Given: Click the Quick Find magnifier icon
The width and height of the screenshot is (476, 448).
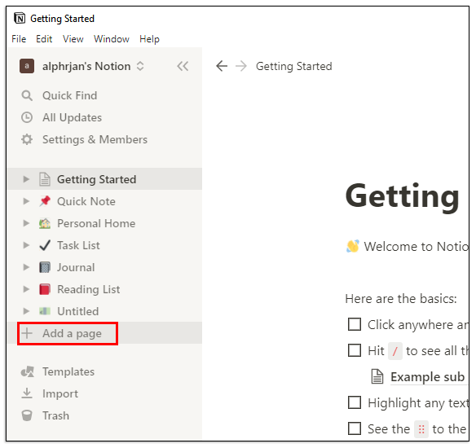Looking at the screenshot, I should pos(27,95).
